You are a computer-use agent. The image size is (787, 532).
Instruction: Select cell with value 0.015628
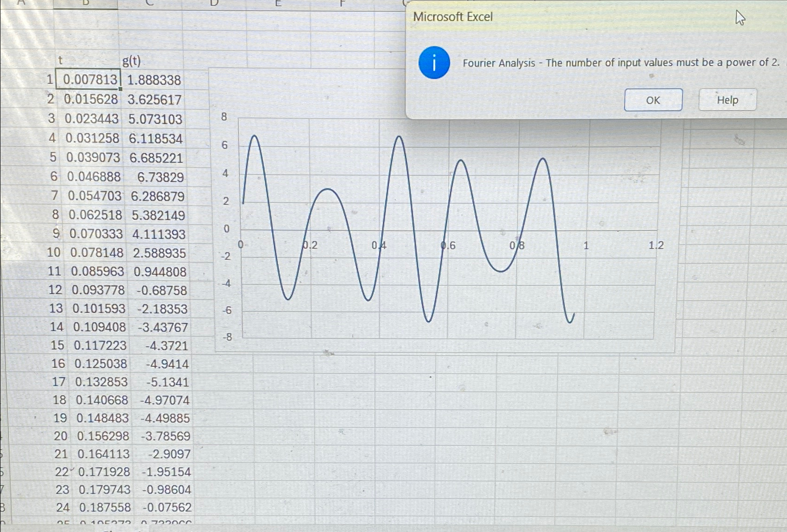pos(91,99)
